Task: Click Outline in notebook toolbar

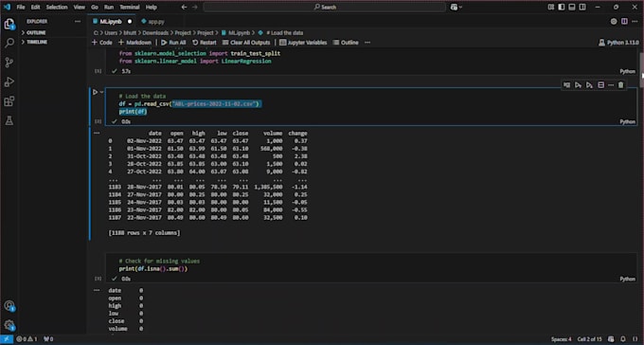Action: [x=346, y=43]
